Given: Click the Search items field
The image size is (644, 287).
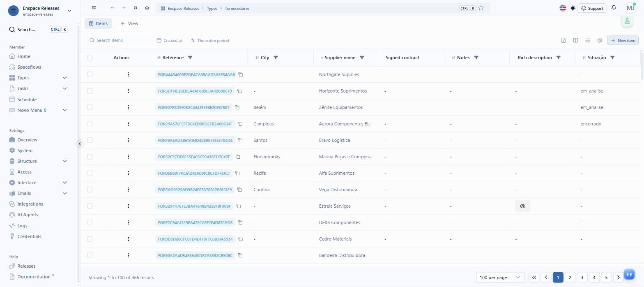Looking at the screenshot, I should coord(119,40).
